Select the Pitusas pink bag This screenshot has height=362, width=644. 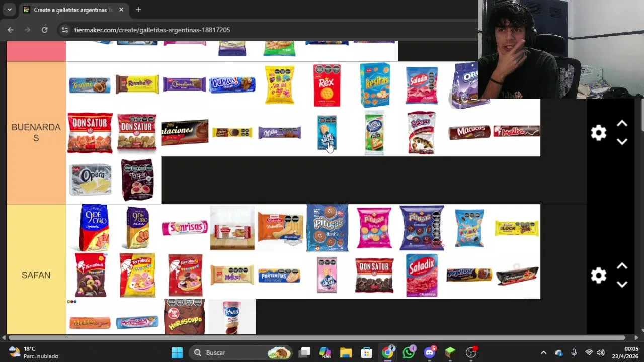[374, 228]
